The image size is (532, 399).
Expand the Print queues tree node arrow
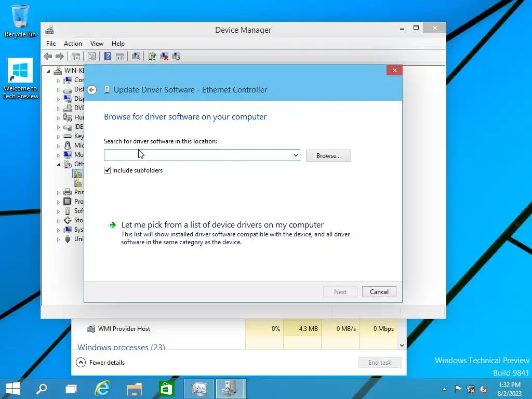58,193
